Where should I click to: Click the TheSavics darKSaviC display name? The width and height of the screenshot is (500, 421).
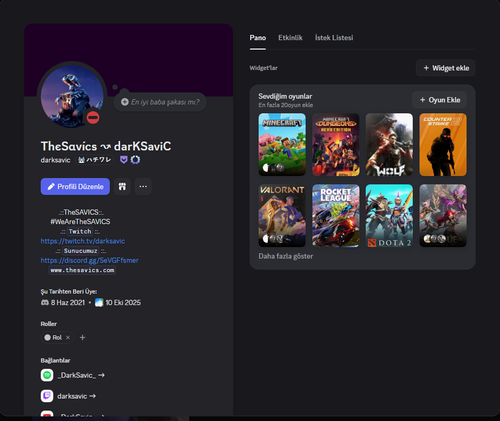(106, 146)
